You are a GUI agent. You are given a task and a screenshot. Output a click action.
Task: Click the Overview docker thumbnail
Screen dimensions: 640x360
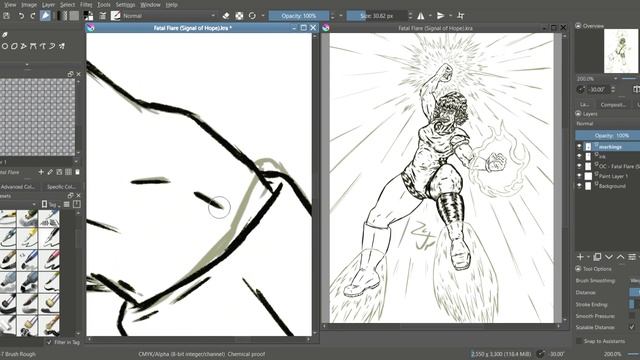pyautogui.click(x=621, y=51)
